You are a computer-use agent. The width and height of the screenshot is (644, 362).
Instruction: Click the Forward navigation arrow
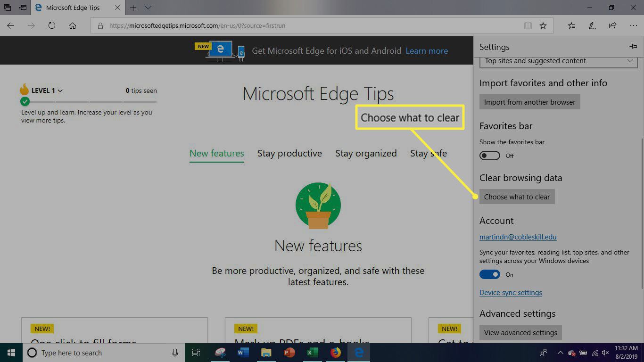pyautogui.click(x=31, y=26)
